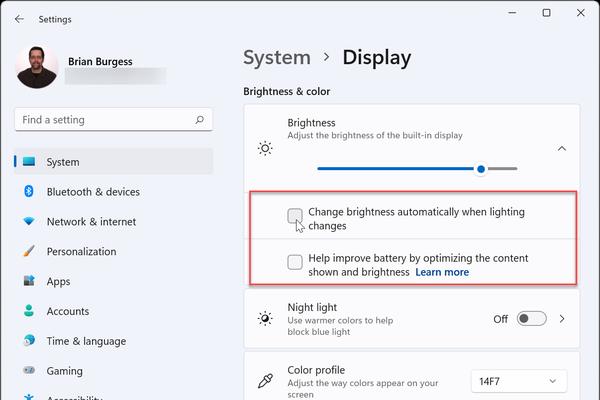
Task: Open Night light settings chevron
Action: click(562, 318)
